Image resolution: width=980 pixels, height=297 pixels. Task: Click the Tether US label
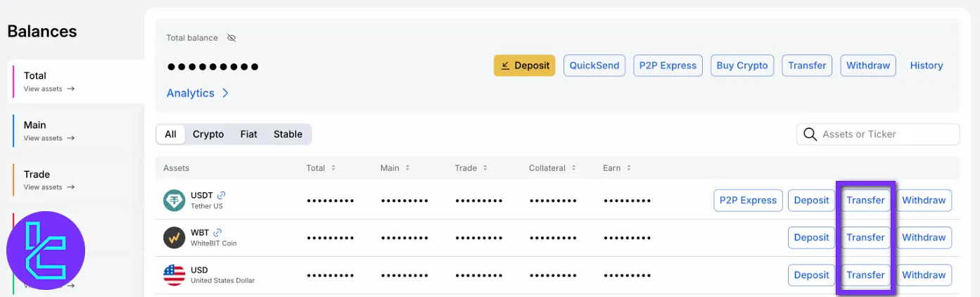(x=207, y=206)
